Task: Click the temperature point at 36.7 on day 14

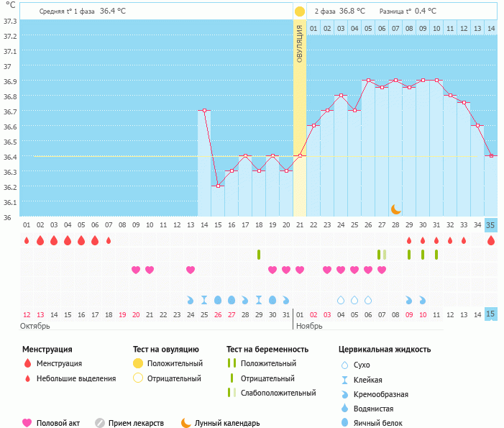Action: tap(204, 111)
